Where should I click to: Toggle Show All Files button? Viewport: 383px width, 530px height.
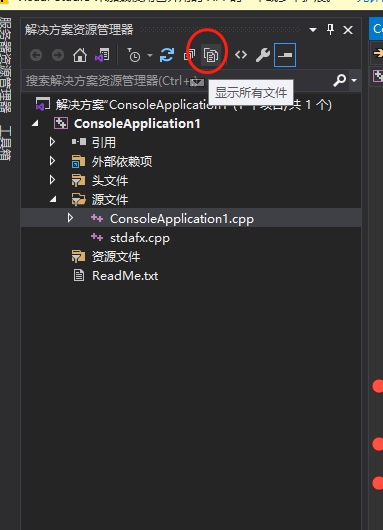(x=211, y=55)
